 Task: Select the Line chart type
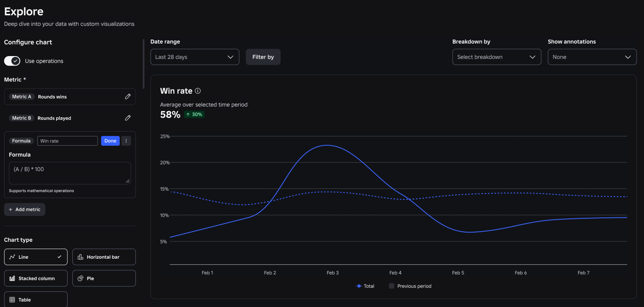[x=36, y=257]
